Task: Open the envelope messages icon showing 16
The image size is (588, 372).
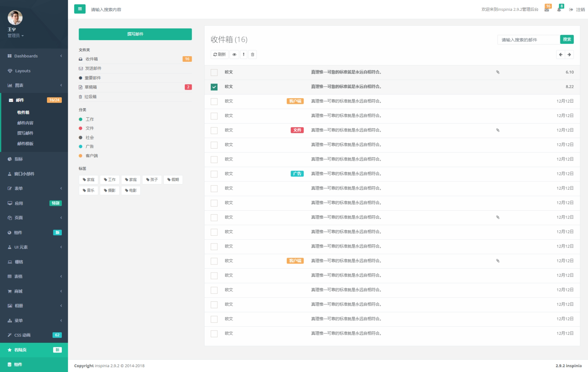Action: click(x=547, y=9)
